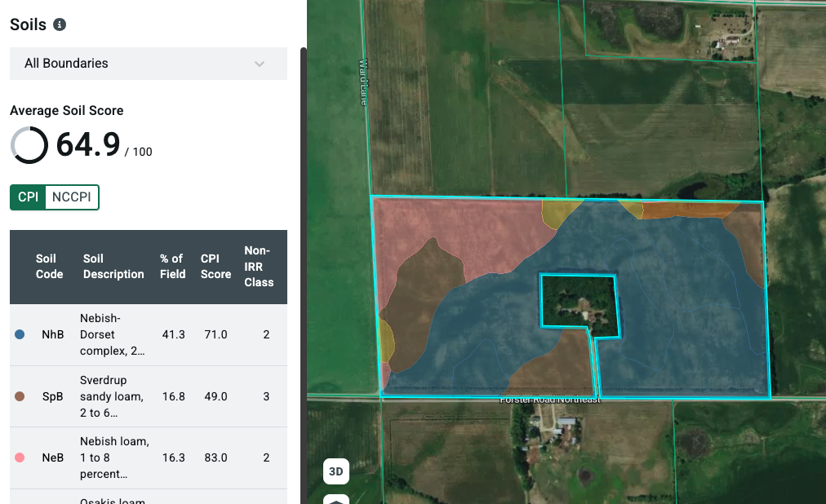The width and height of the screenshot is (826, 504).
Task: Switch soil score to NCCPI
Action: (72, 197)
